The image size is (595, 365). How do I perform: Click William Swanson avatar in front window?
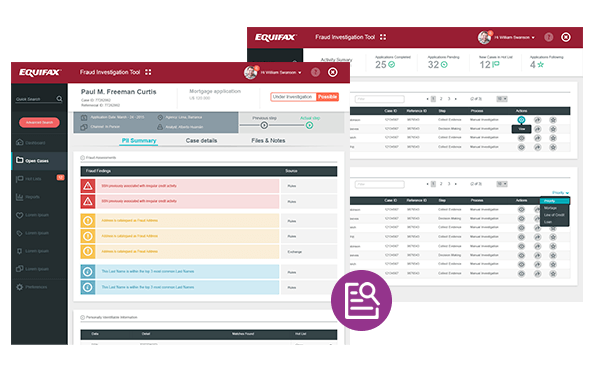(250, 72)
